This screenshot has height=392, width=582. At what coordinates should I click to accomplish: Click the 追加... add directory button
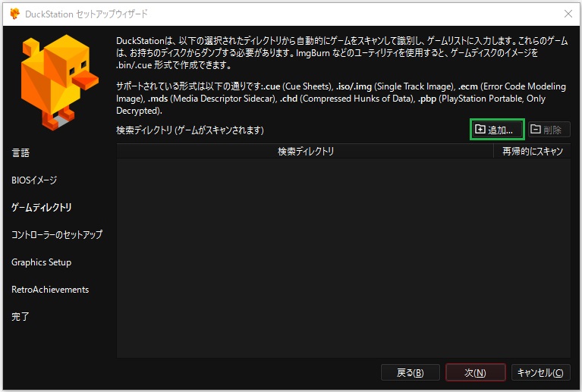point(497,130)
